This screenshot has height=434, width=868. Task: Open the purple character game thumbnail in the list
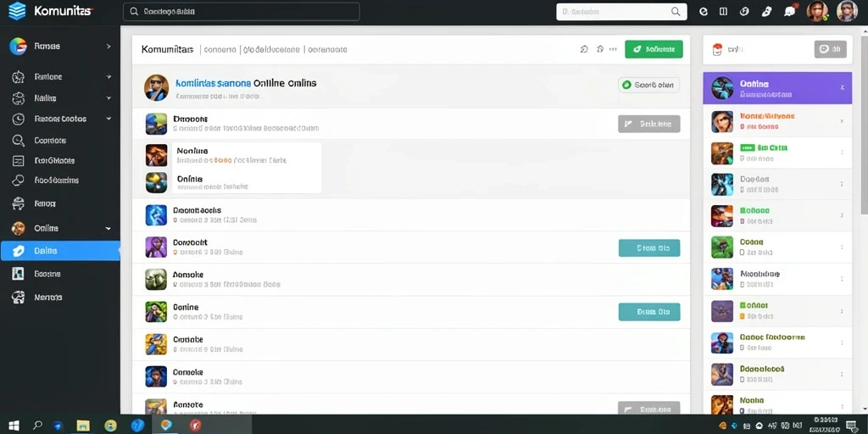click(156, 247)
